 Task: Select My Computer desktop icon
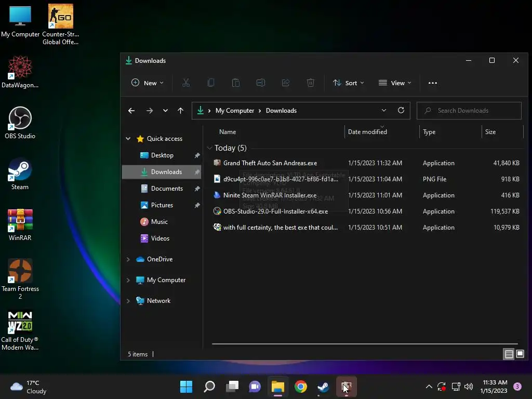tap(20, 21)
